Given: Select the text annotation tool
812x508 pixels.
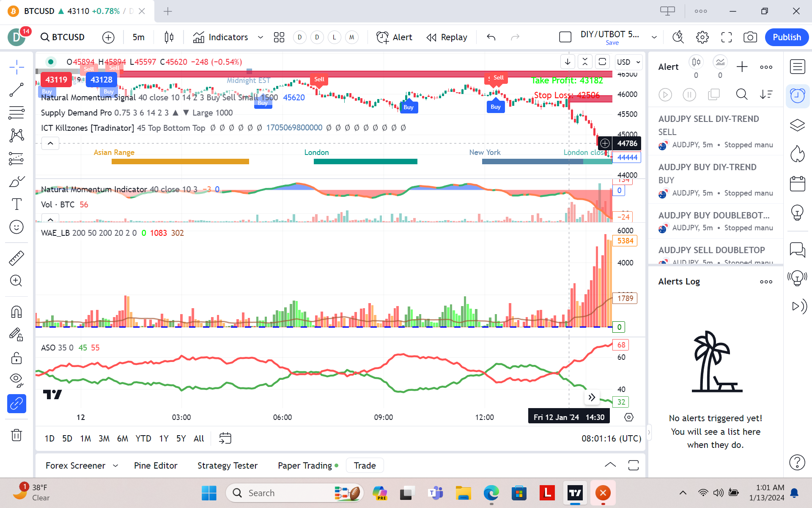Looking at the screenshot, I should click(x=16, y=204).
